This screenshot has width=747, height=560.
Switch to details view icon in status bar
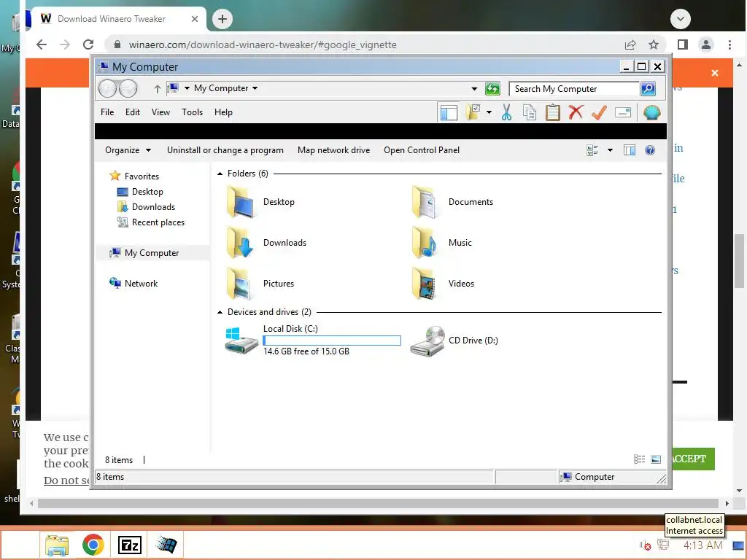(639, 459)
